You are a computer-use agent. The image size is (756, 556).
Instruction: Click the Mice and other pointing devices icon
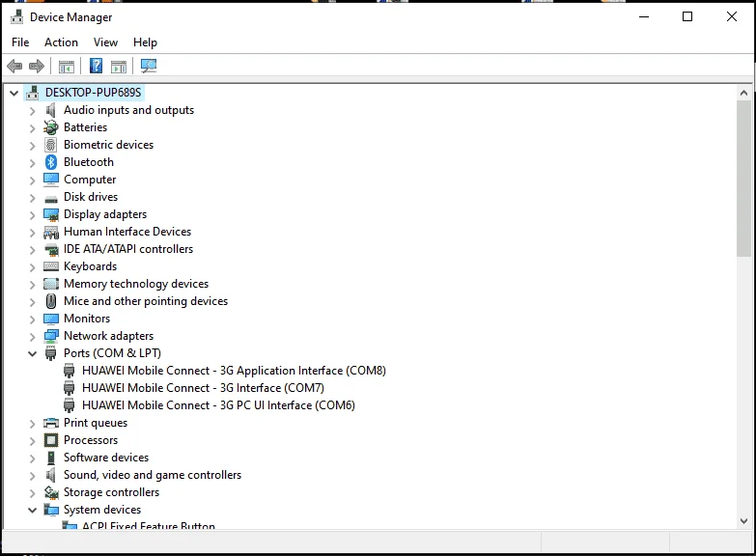[50, 301]
